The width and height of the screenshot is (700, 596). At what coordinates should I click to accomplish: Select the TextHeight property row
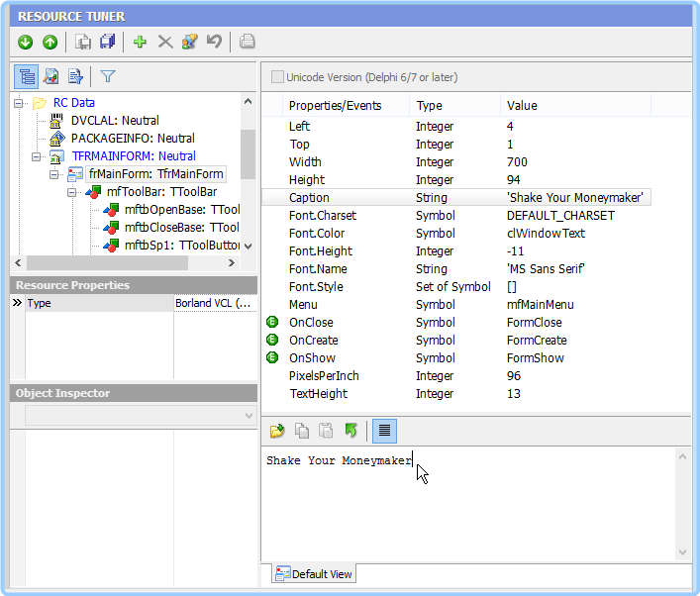tap(455, 394)
